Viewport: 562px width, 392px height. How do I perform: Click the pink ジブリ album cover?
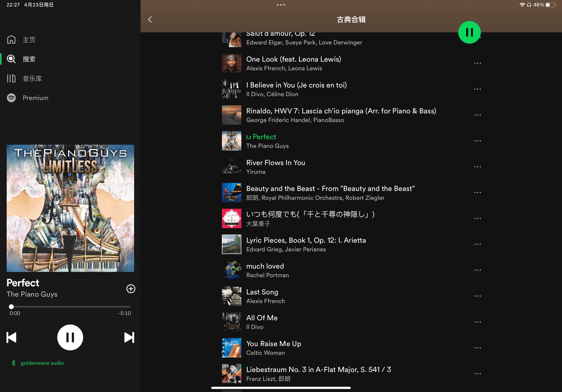[x=232, y=218]
